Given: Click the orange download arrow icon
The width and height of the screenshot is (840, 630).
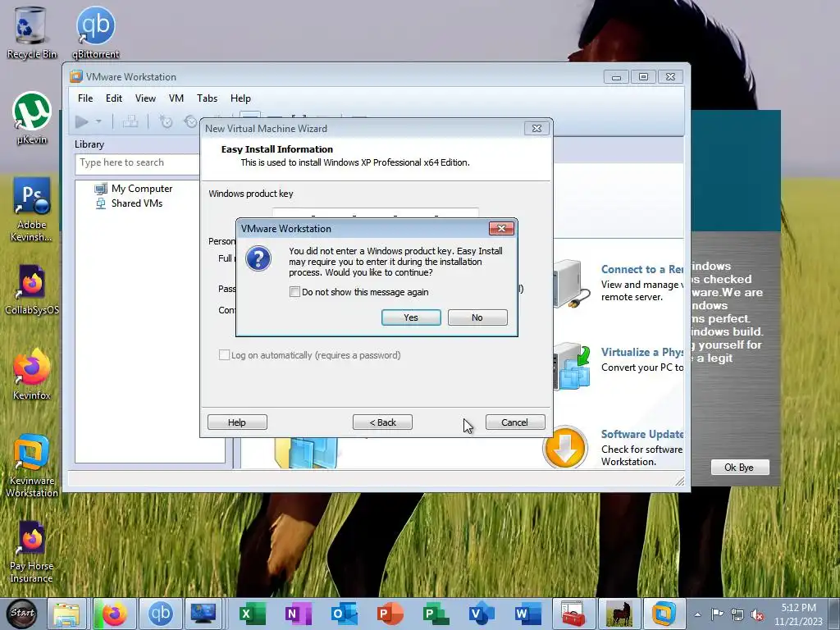Looking at the screenshot, I should pyautogui.click(x=564, y=448).
